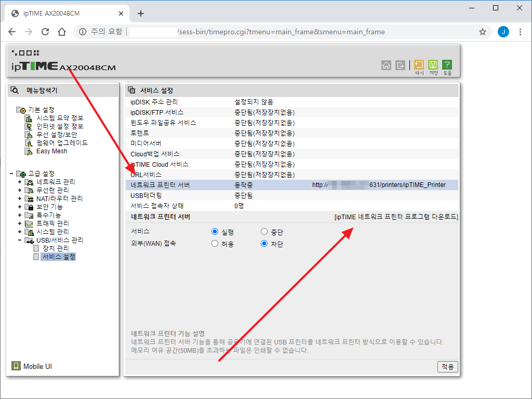Viewport: 532px width, 399px height.
Task: Click the 시스템 요약 정보 icon
Action: [x=29, y=118]
